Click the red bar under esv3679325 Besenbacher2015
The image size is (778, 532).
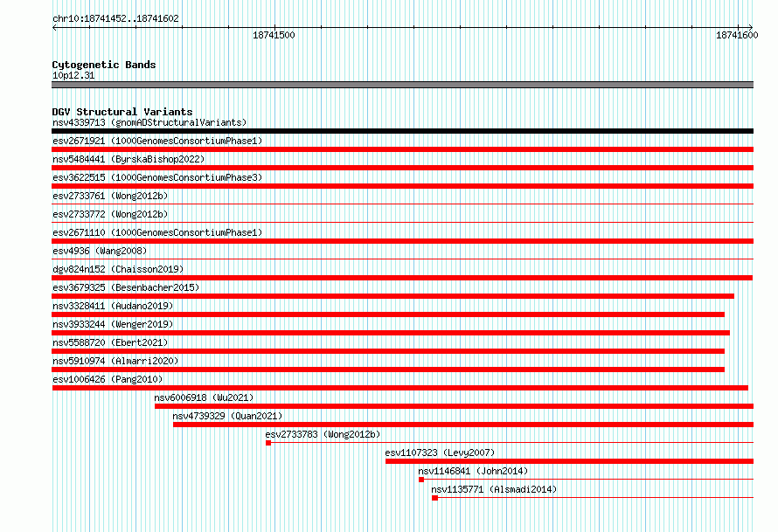pyautogui.click(x=393, y=296)
